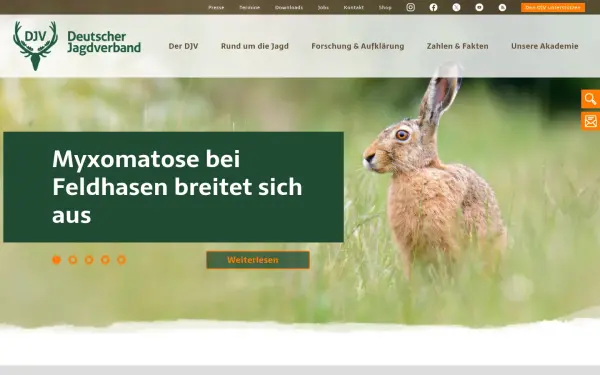This screenshot has width=600, height=375.
Task: Click the DJV stag antler logo
Action: (x=35, y=46)
